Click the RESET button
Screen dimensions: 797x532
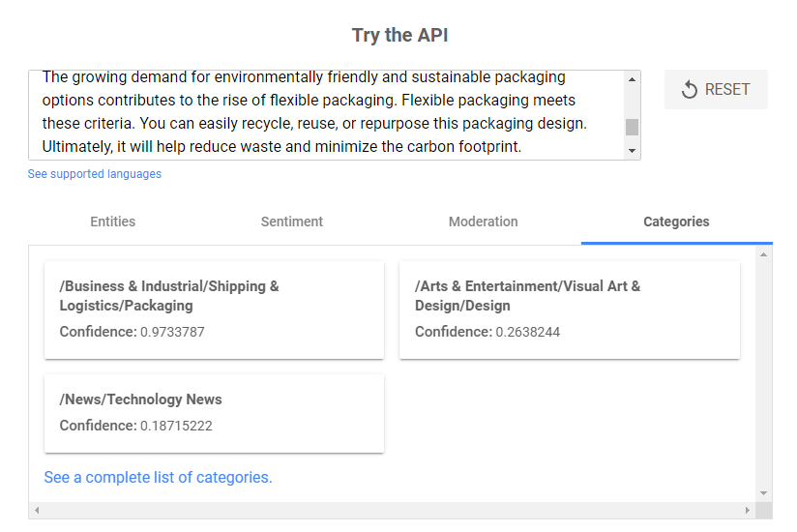[716, 89]
